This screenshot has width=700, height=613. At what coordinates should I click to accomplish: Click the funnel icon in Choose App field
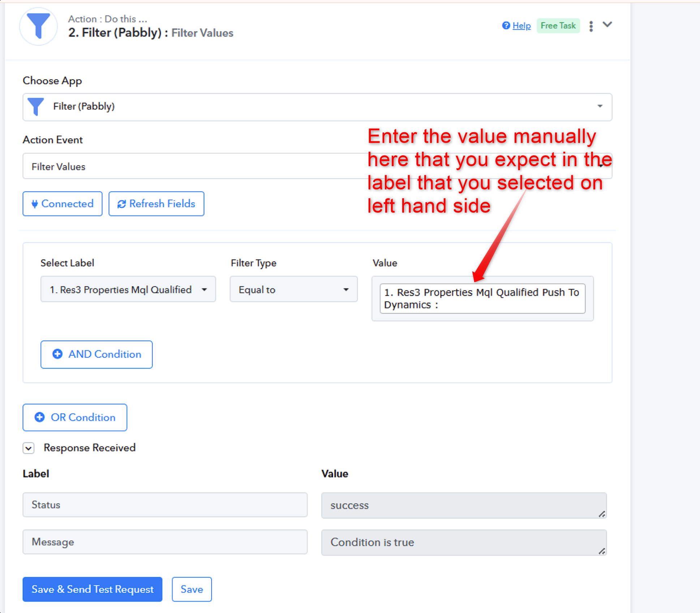pos(36,107)
